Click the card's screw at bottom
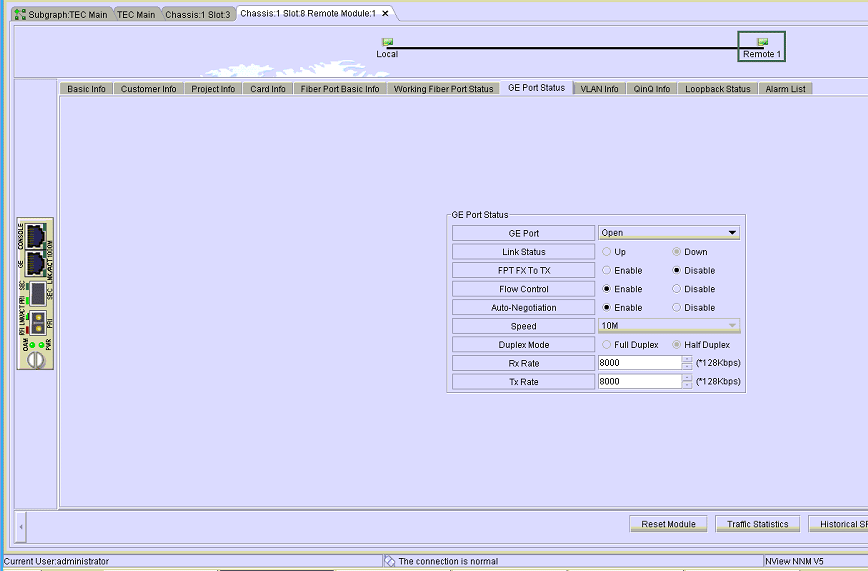 36,360
